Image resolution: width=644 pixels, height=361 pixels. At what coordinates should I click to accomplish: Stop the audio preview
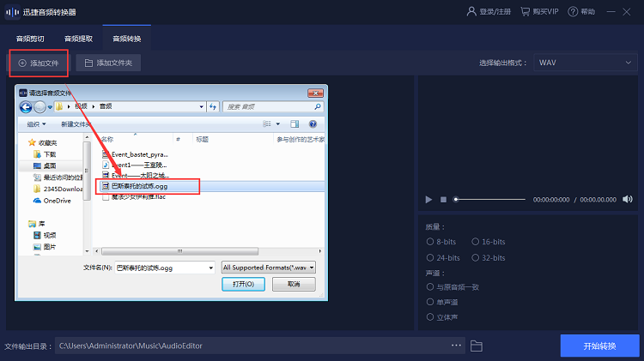443,200
